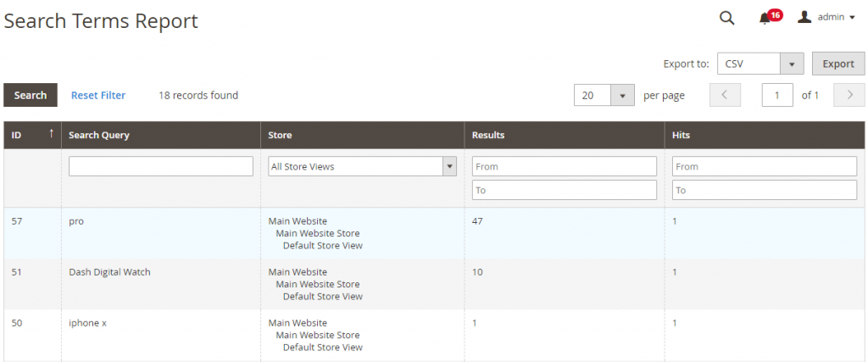
Task: Click the admin user avatar icon
Action: pos(804,17)
